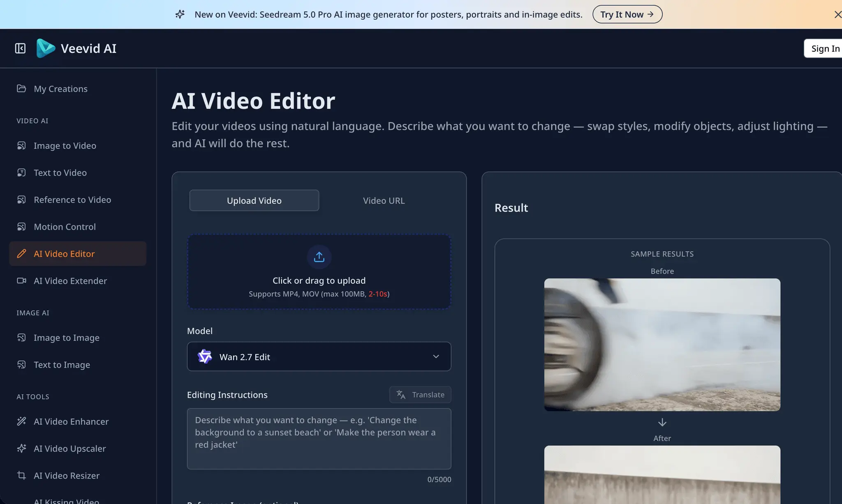
Task: Click the AI Video Extender camera icon
Action: pos(21,281)
